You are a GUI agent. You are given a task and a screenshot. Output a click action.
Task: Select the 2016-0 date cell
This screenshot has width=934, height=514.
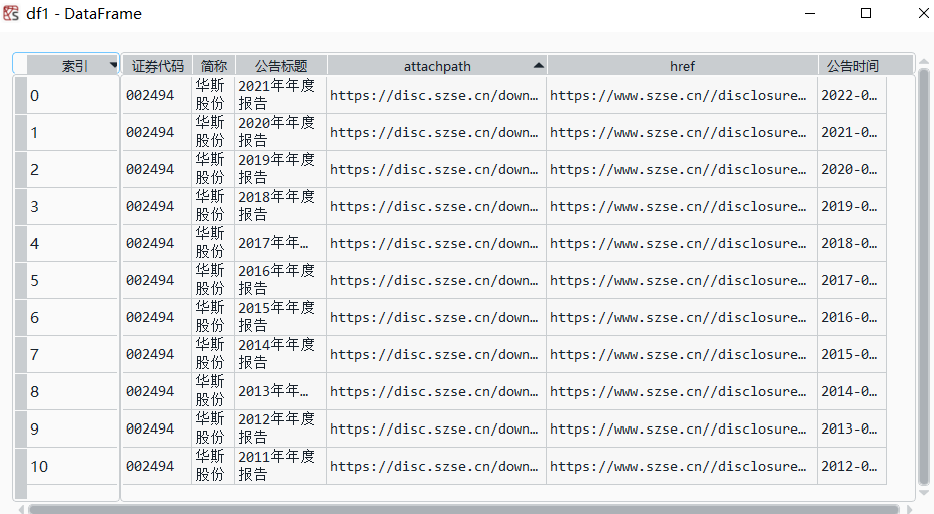852,317
